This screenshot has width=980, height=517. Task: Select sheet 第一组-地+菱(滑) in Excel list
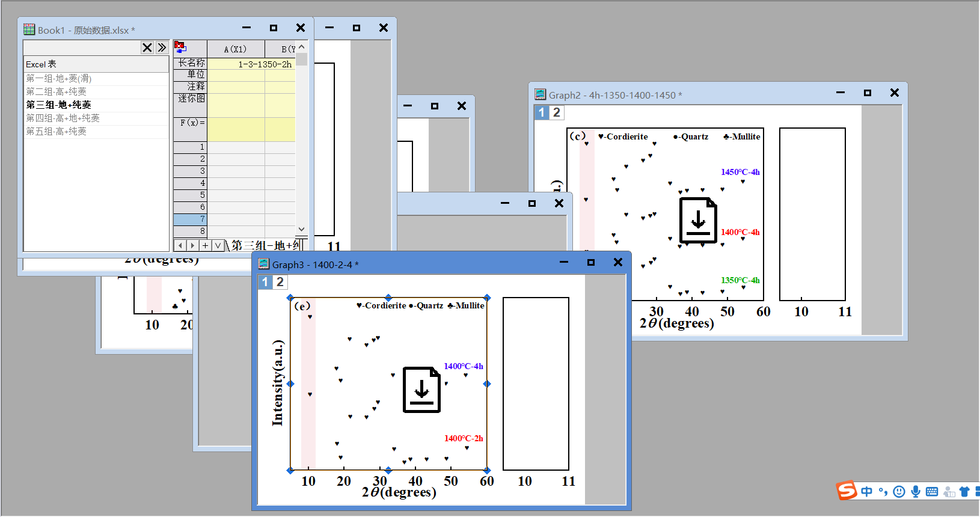96,79
